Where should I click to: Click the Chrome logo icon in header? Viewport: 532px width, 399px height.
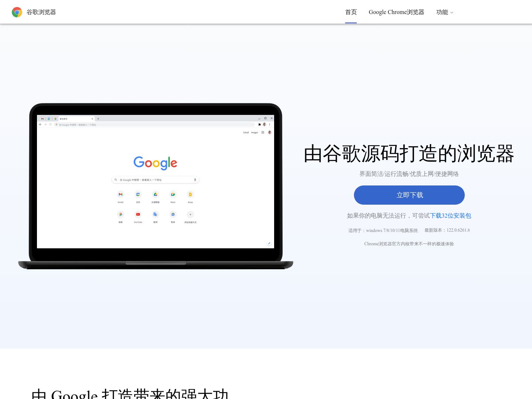(x=17, y=12)
